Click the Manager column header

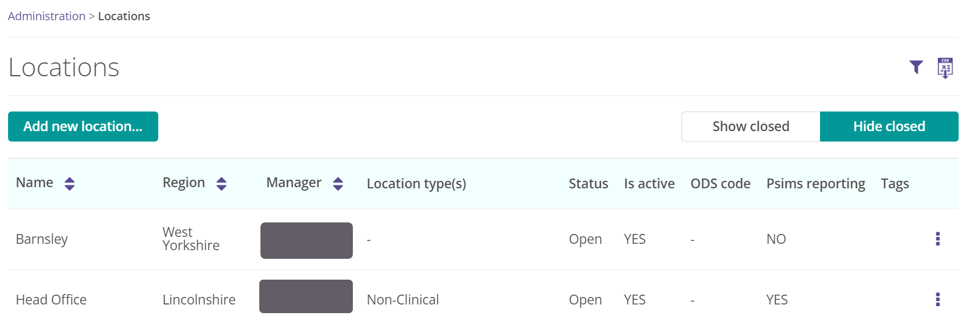[x=294, y=183]
